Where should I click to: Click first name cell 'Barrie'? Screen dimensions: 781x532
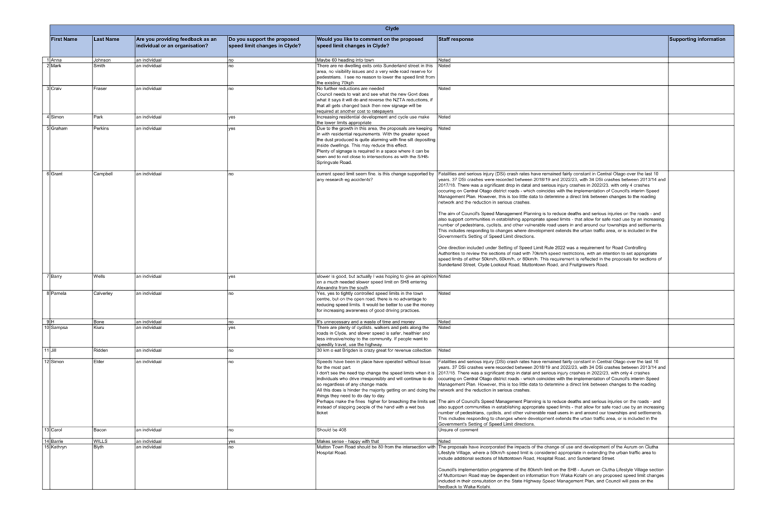tap(57, 441)
